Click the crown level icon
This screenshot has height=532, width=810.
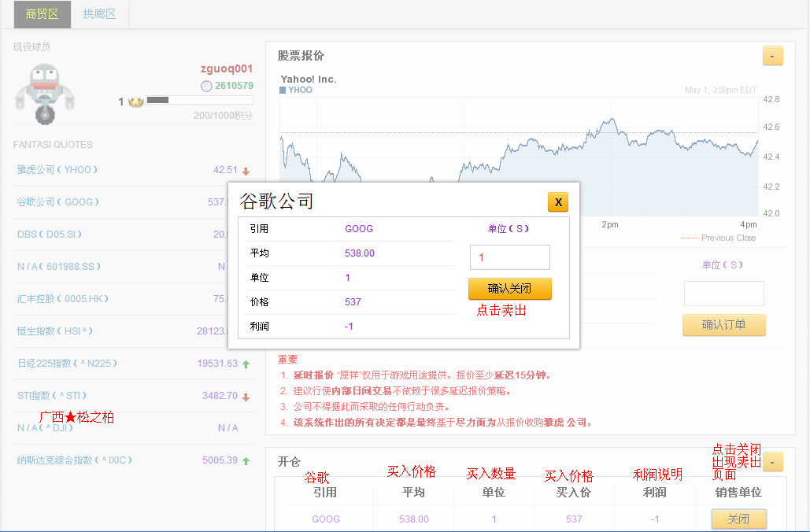point(136,102)
